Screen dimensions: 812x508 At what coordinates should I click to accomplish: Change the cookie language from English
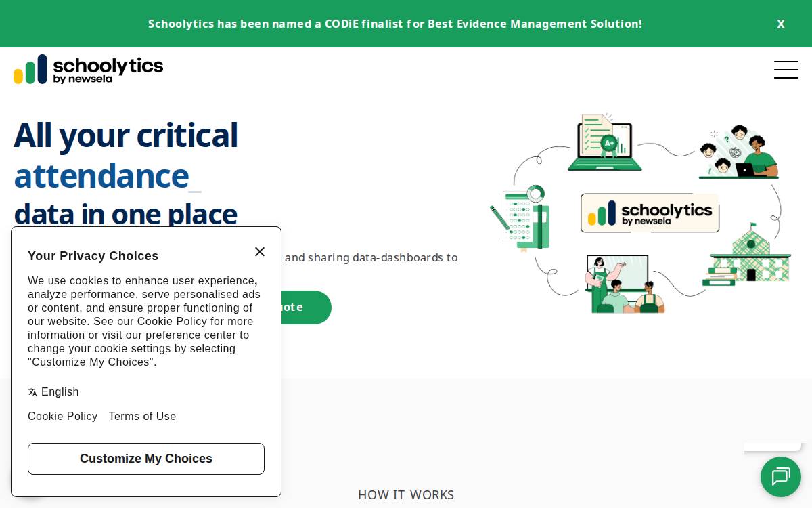[53, 392]
